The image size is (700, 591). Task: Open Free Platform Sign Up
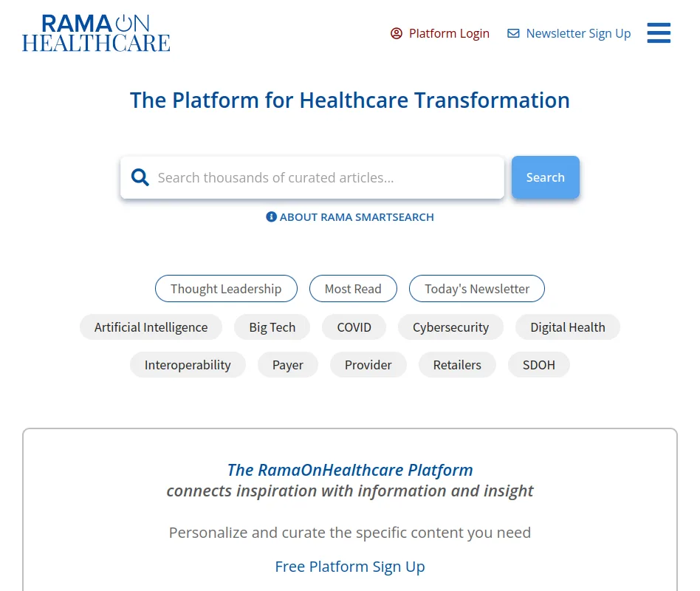click(349, 566)
